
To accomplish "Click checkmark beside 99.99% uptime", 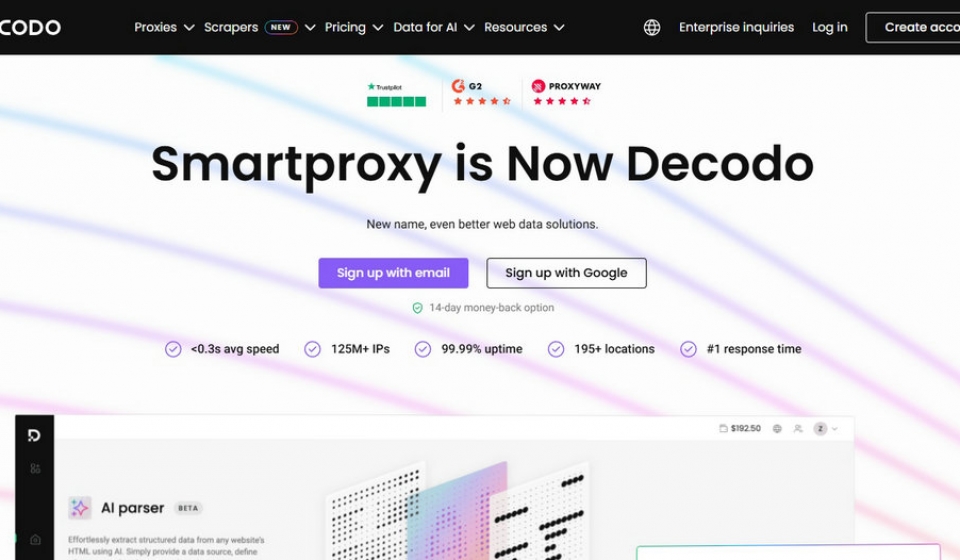I will [x=423, y=349].
